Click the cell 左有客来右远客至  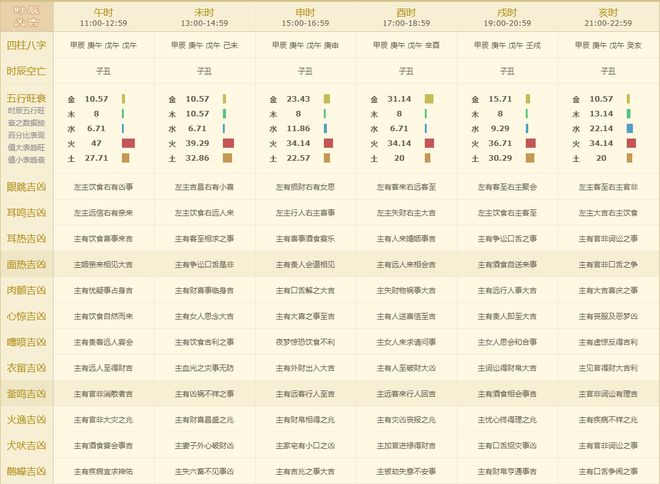tap(407, 187)
